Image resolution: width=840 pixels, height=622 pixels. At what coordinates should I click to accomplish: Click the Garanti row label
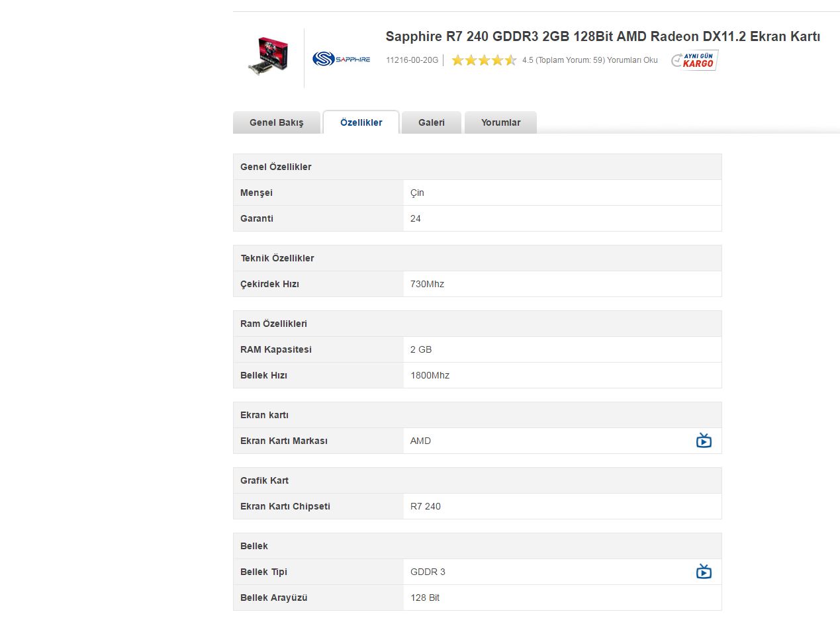pyautogui.click(x=257, y=218)
